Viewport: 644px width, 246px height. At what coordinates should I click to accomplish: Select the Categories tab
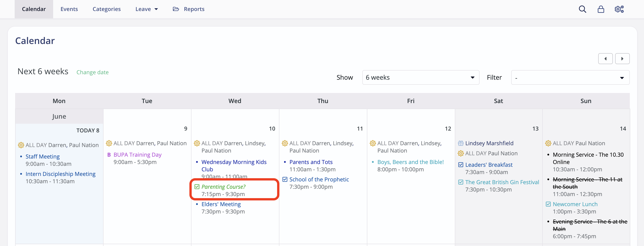(x=106, y=9)
